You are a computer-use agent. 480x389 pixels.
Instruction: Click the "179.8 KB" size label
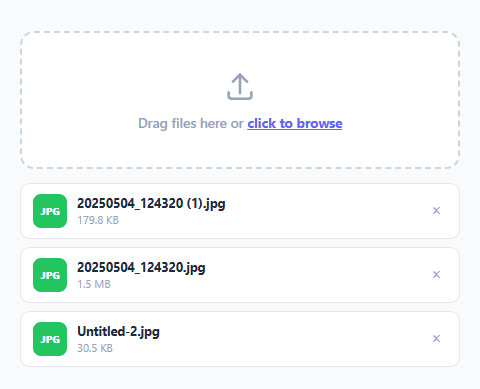coord(98,220)
